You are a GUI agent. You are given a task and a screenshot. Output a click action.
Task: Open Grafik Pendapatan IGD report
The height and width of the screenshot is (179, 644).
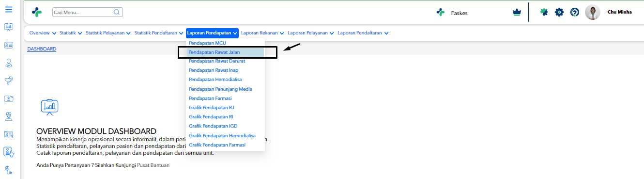pyautogui.click(x=226, y=126)
